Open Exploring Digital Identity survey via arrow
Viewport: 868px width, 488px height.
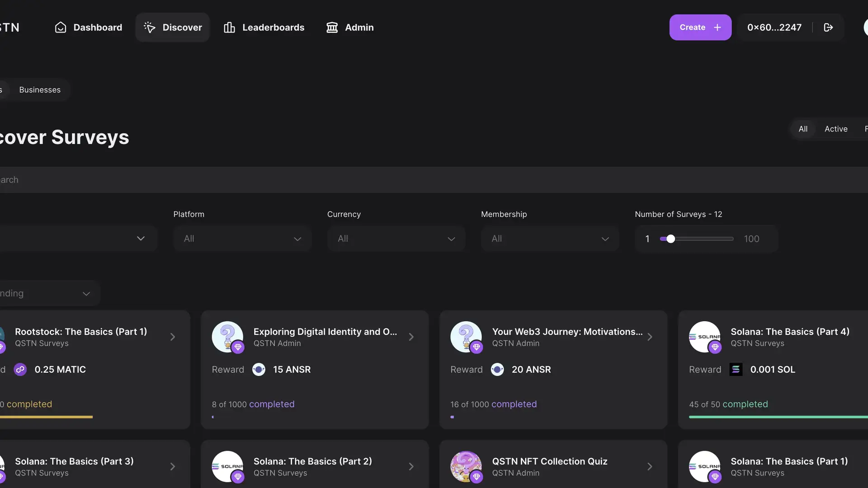pos(411,337)
